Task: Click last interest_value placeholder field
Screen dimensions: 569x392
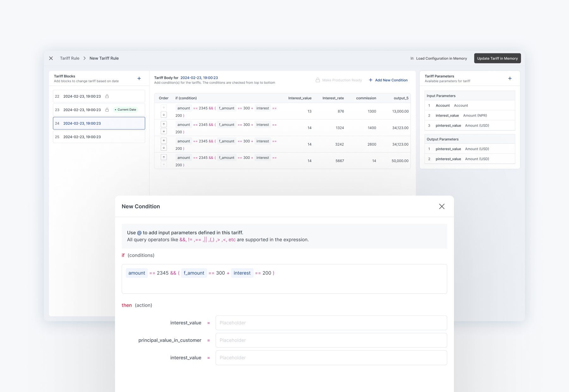Action: (x=331, y=358)
